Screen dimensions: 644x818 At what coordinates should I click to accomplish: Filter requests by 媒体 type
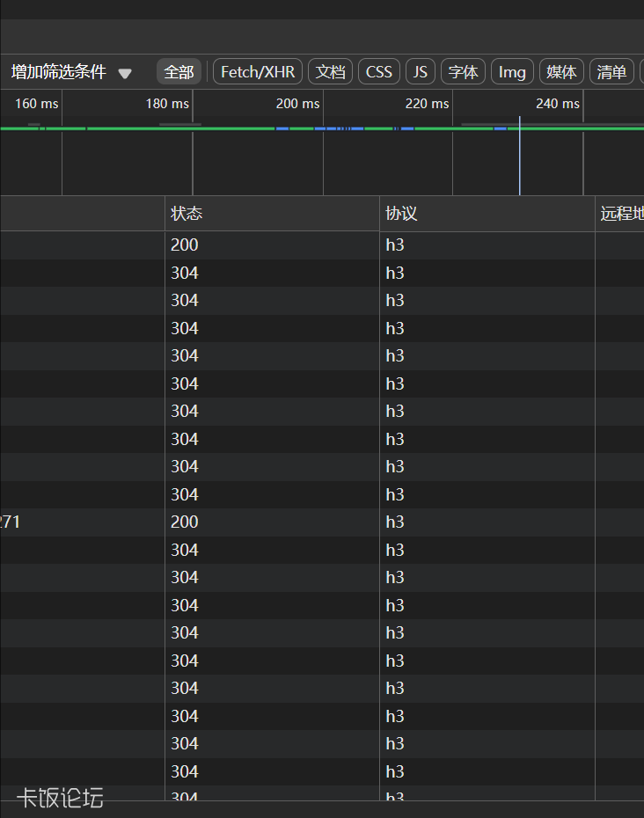point(561,72)
